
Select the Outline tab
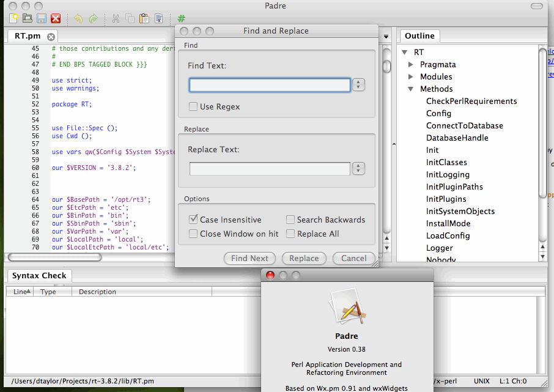[419, 36]
